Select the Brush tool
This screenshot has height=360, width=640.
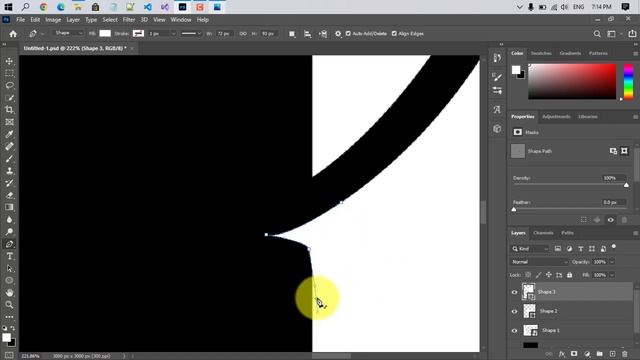[9, 159]
